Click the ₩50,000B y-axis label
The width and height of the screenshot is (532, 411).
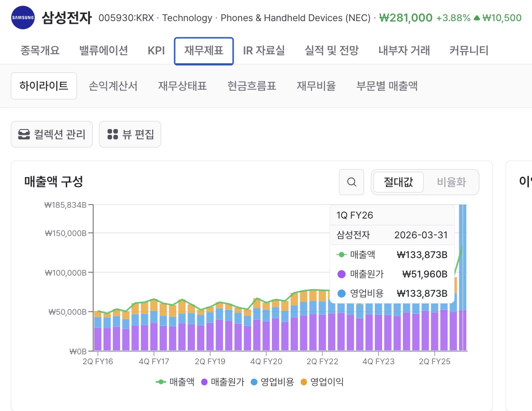68,312
